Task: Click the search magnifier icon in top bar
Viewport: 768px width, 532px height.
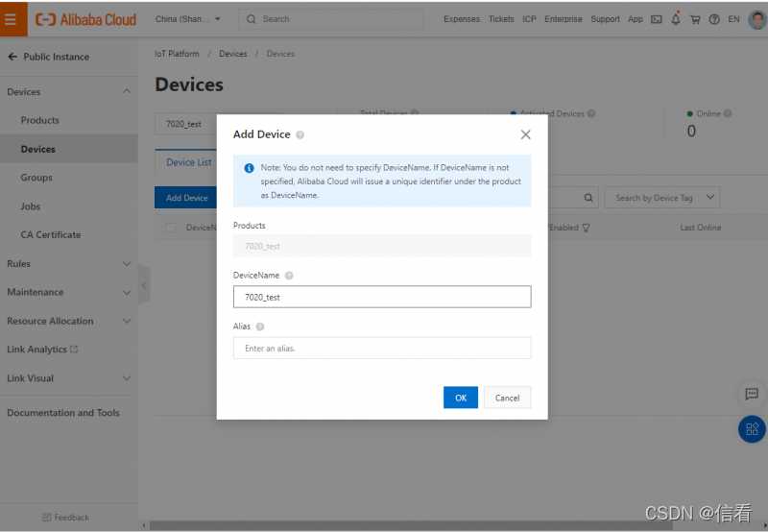Action: point(252,19)
